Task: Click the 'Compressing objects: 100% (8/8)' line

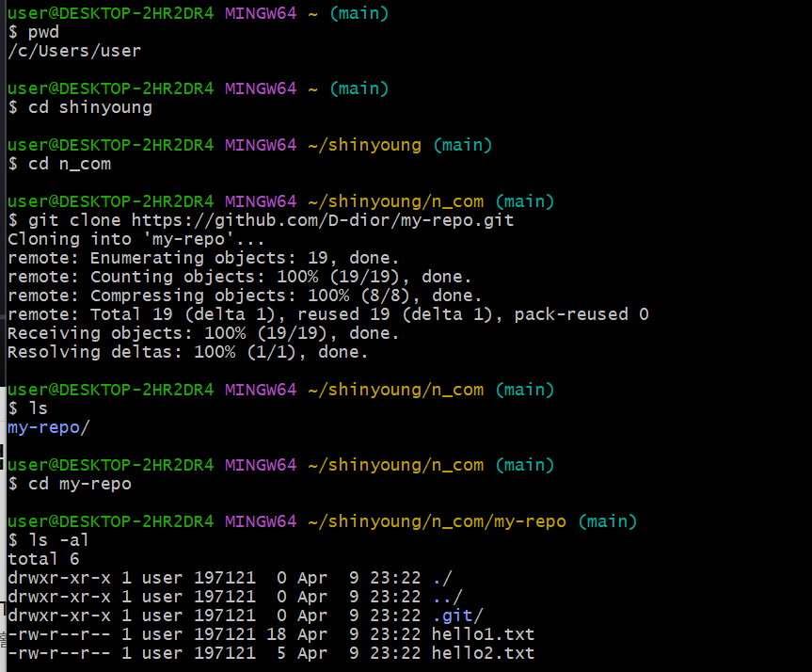Action: click(x=245, y=296)
